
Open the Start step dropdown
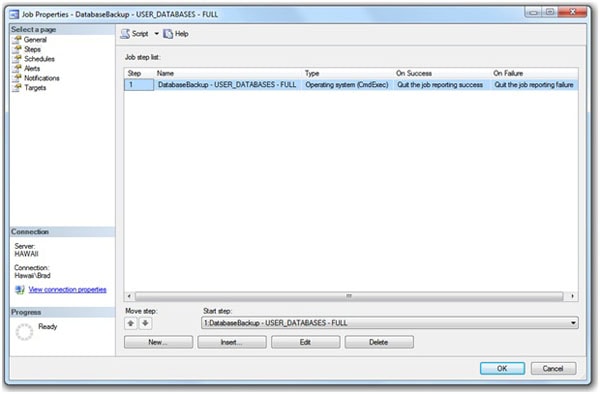click(x=390, y=323)
